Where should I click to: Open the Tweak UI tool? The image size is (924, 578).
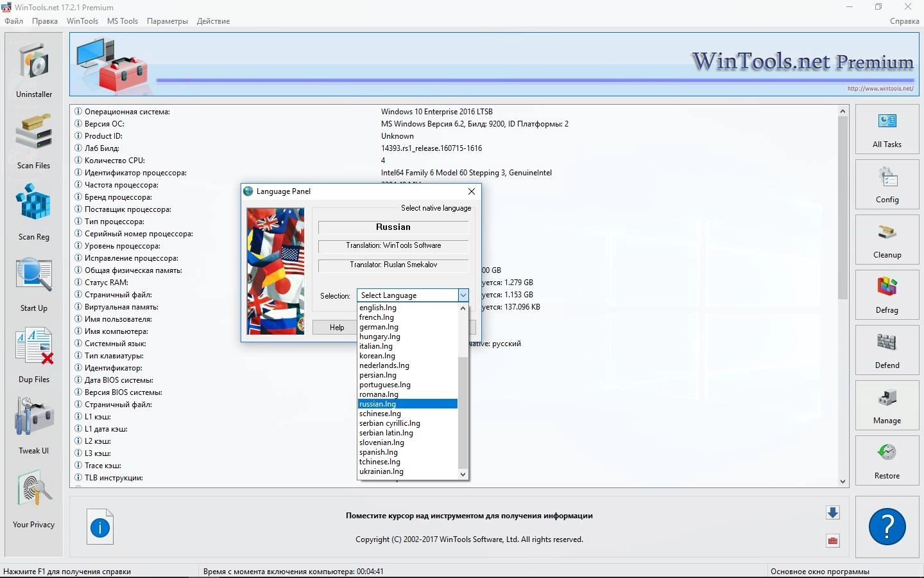click(x=34, y=425)
